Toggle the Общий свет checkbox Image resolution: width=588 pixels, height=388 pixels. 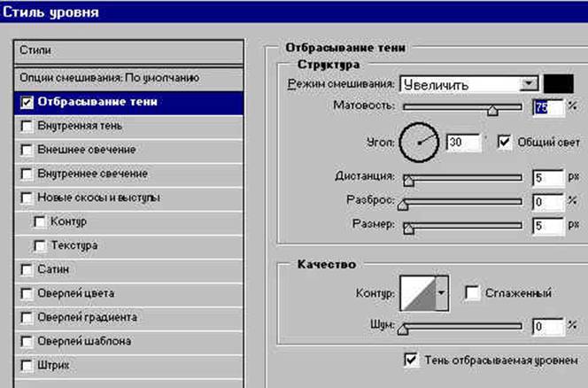click(x=505, y=143)
